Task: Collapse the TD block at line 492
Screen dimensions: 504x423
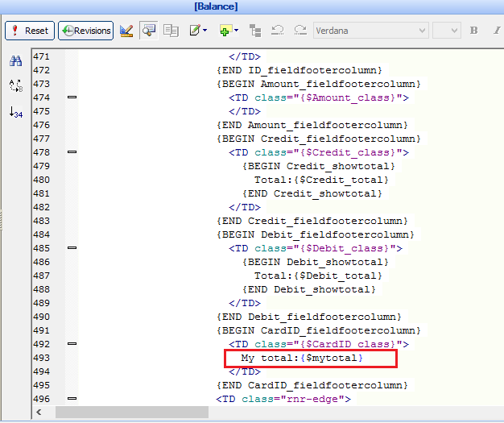Action: [x=72, y=344]
